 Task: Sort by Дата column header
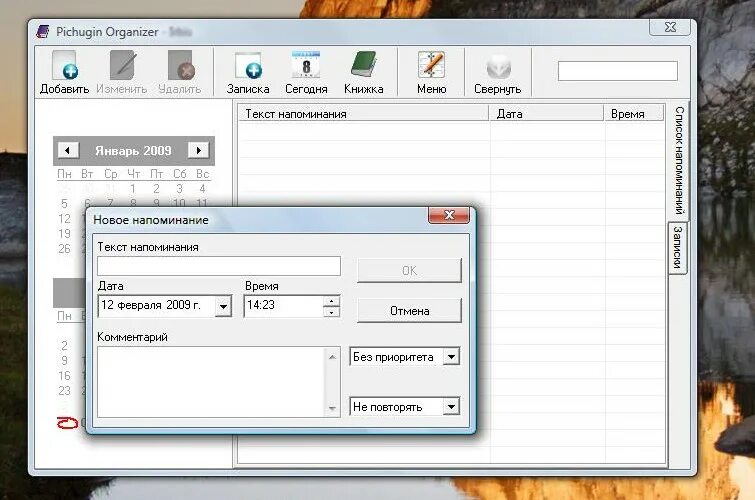[x=547, y=114]
